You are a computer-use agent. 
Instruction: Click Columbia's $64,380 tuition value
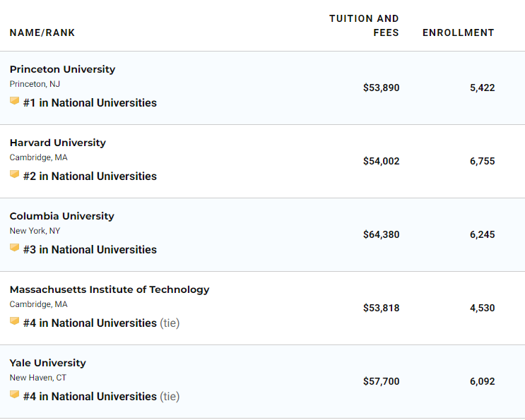[x=381, y=234]
